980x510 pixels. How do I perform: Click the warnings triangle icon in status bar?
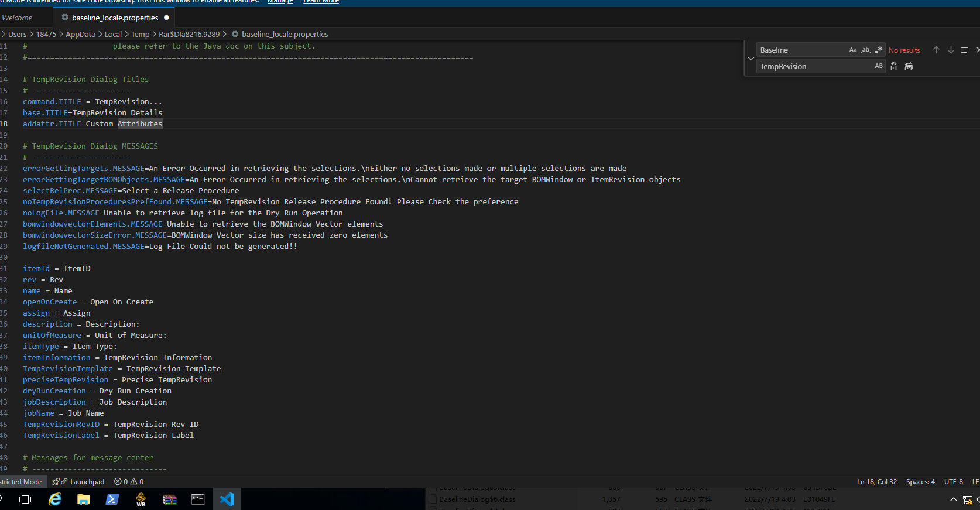(x=133, y=481)
